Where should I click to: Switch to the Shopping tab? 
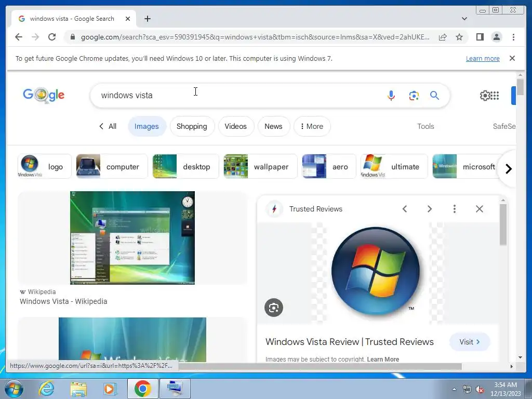click(x=192, y=126)
